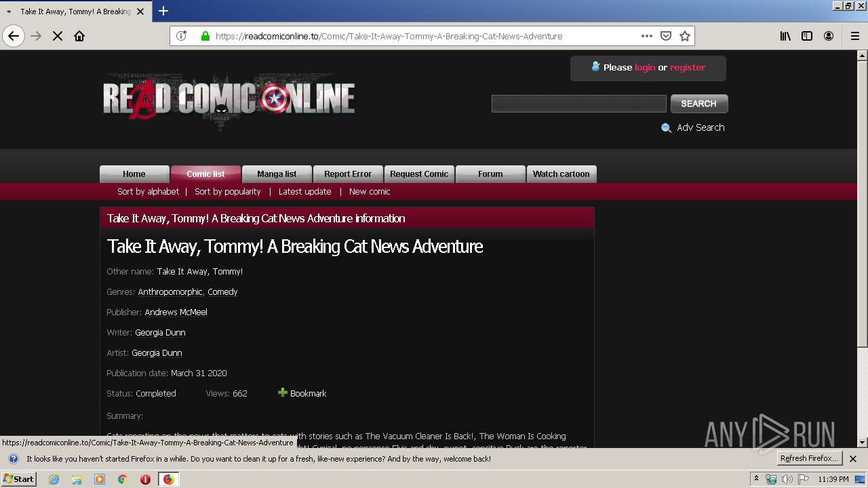Click the comic title heading link
Screen dimensions: 868x488
coord(295,246)
